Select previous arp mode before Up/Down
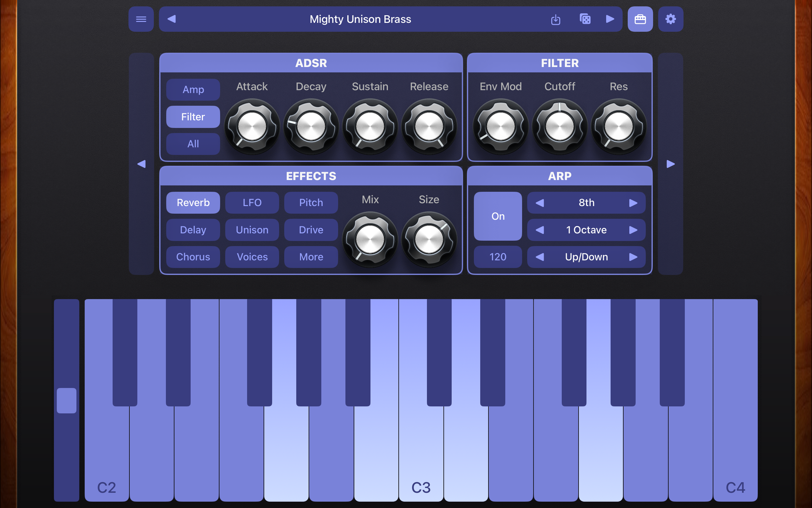The height and width of the screenshot is (508, 812). [x=540, y=257]
